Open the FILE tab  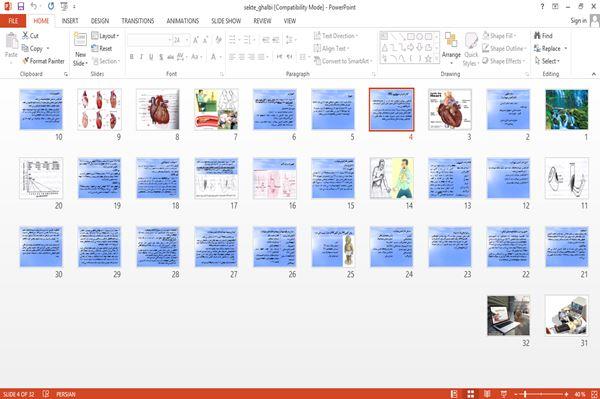tap(13, 21)
